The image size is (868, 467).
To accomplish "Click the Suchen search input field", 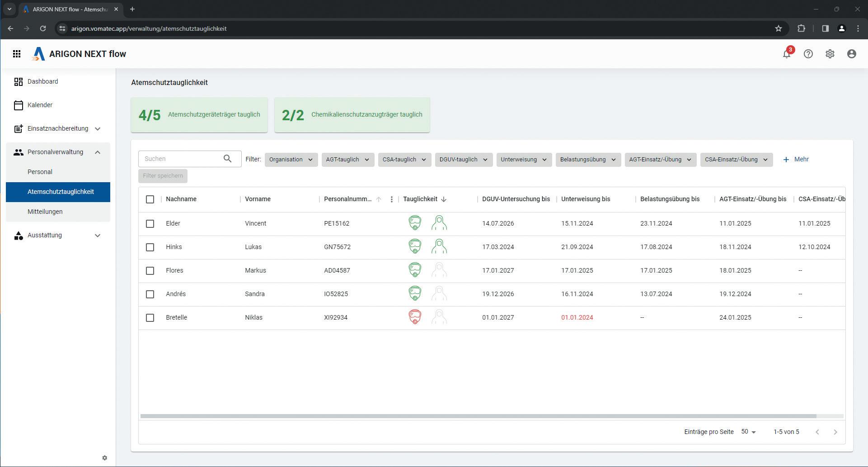I will [x=190, y=159].
